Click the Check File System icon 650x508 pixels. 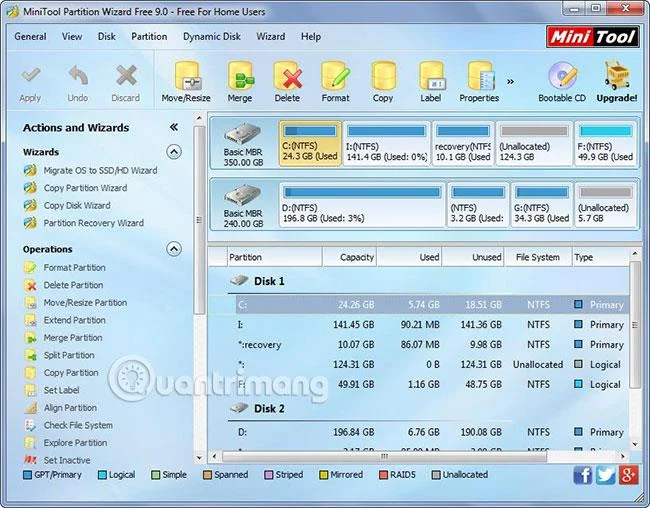point(31,425)
